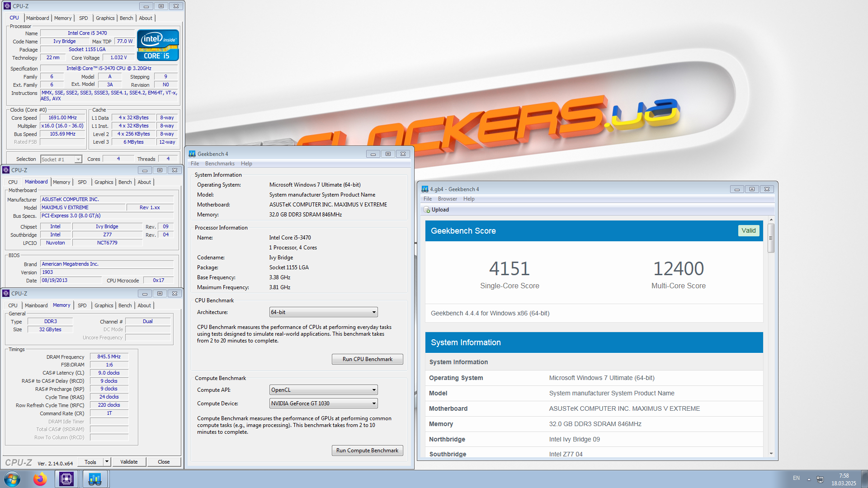Click Geekbench 4.4.4 for Windows version text

coord(490,313)
